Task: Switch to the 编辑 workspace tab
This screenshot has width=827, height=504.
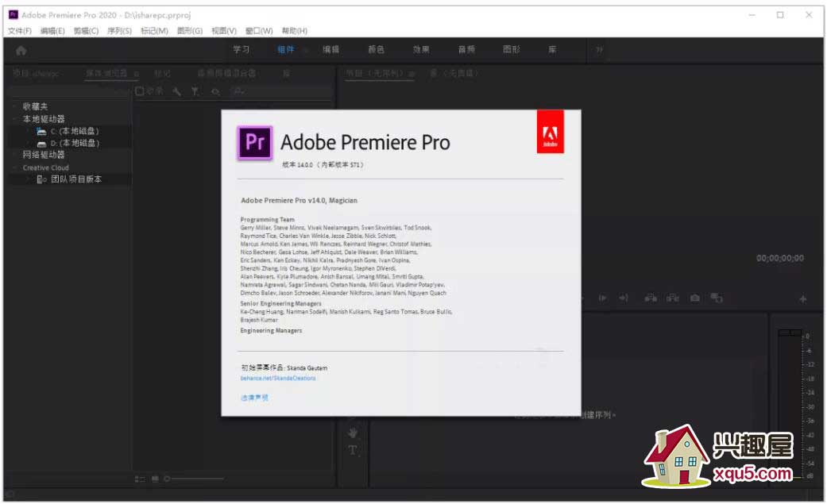Action: [331, 49]
